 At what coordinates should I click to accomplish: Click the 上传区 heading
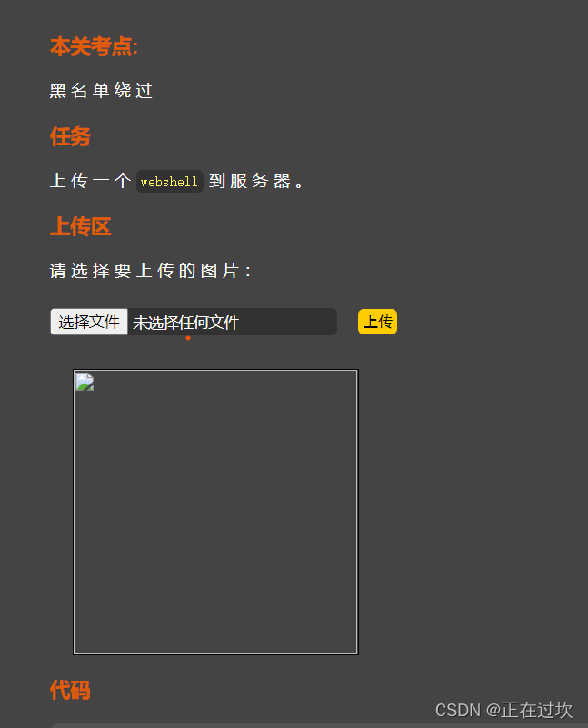coord(81,226)
